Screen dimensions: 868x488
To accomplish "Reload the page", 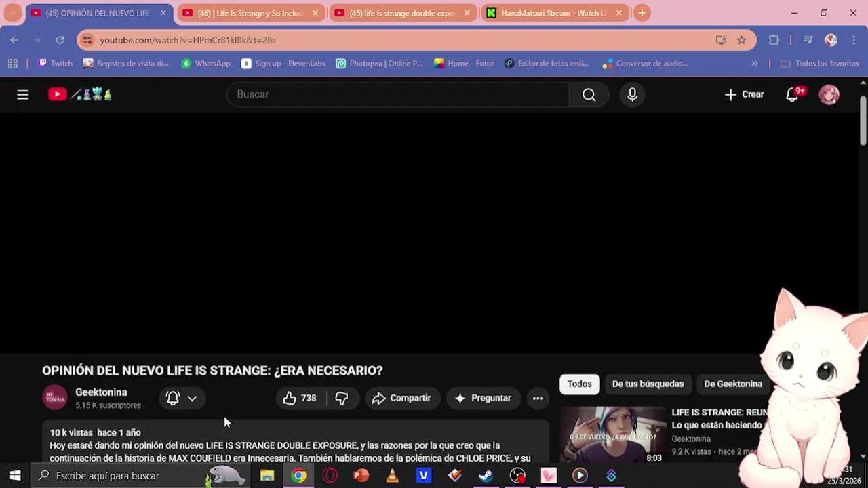I will [60, 40].
